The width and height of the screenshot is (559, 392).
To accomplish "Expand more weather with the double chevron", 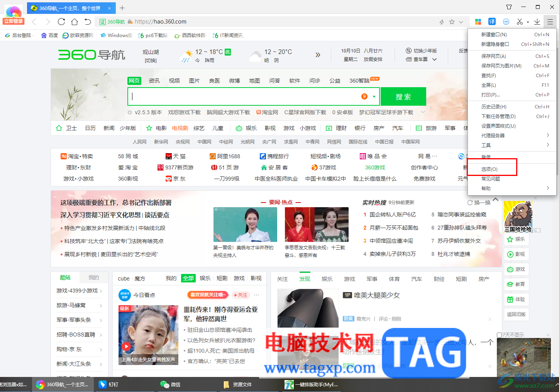I will pyautogui.click(x=318, y=55).
